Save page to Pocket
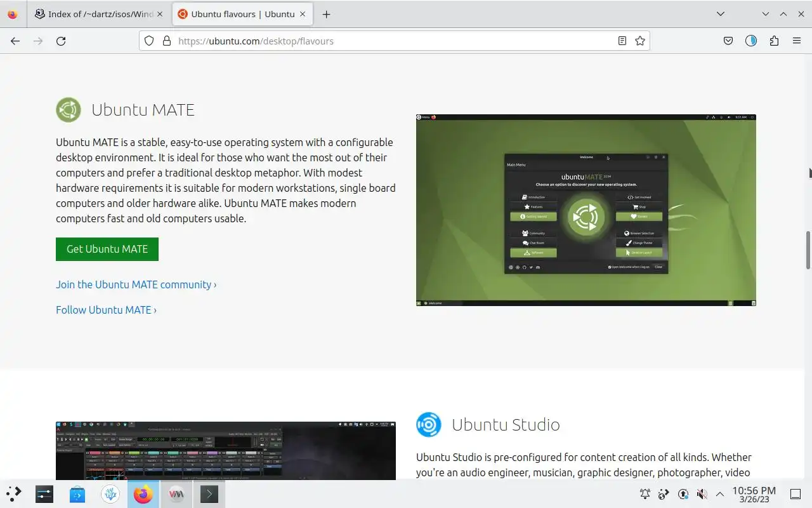 728,41
